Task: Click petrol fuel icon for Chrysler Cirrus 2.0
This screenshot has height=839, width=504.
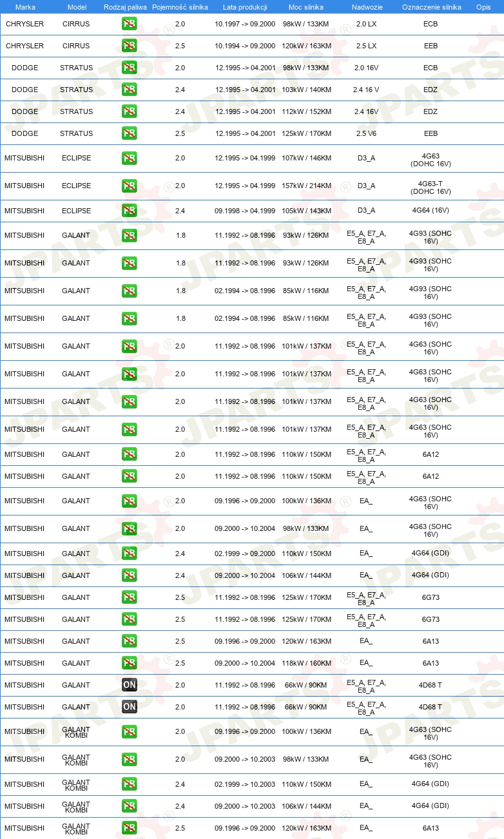Action: pyautogui.click(x=129, y=24)
